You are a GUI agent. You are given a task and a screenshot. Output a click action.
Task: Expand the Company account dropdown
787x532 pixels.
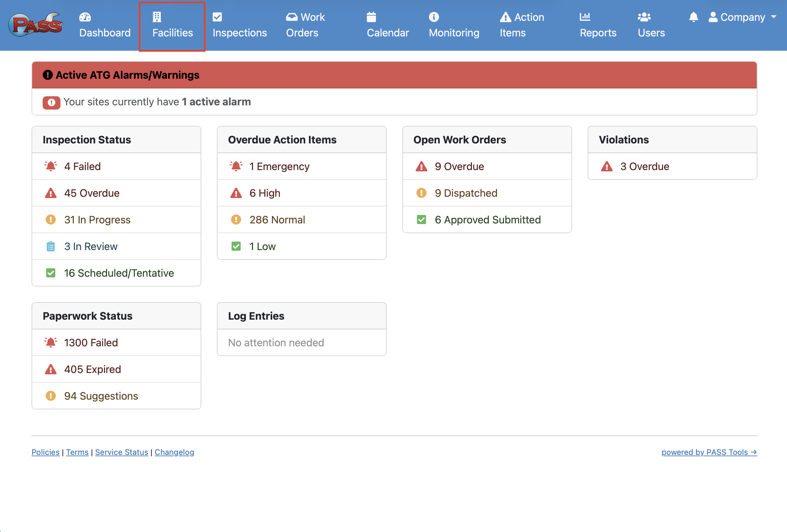pos(742,17)
